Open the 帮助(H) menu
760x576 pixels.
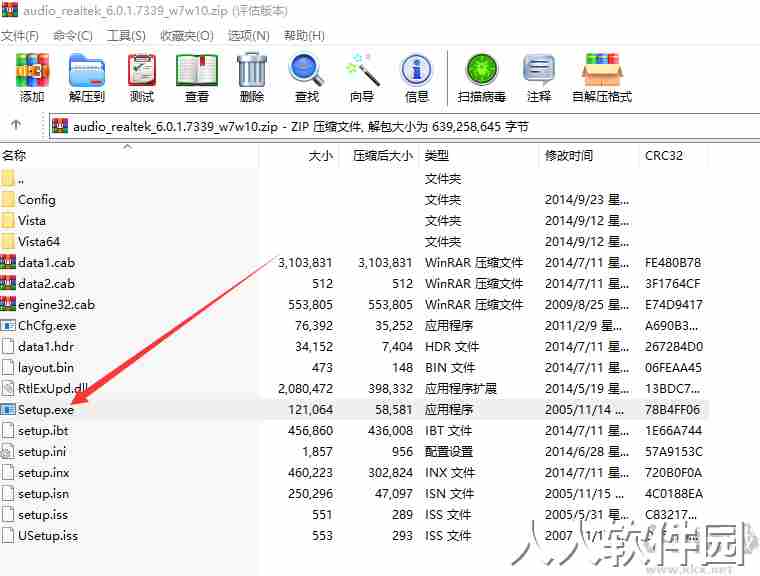tap(304, 35)
